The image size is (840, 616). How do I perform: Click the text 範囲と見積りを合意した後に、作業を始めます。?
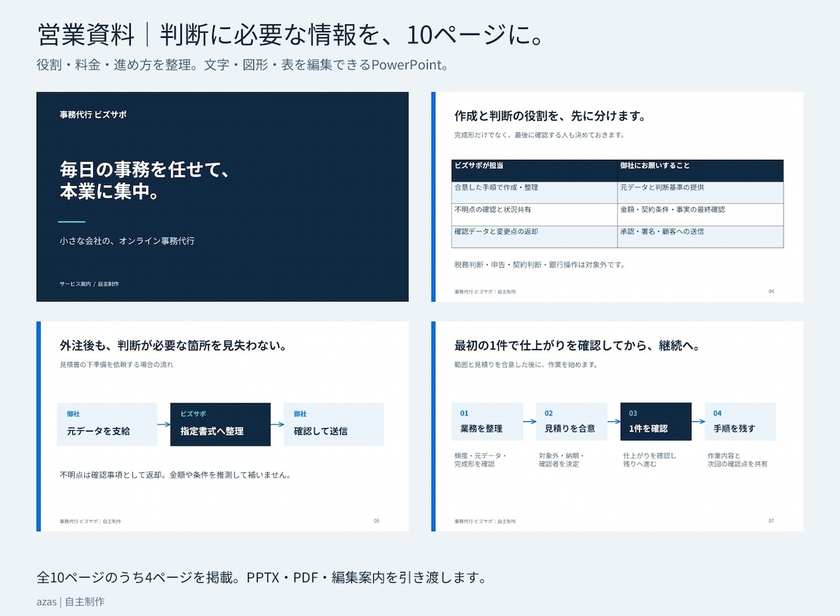point(526,365)
